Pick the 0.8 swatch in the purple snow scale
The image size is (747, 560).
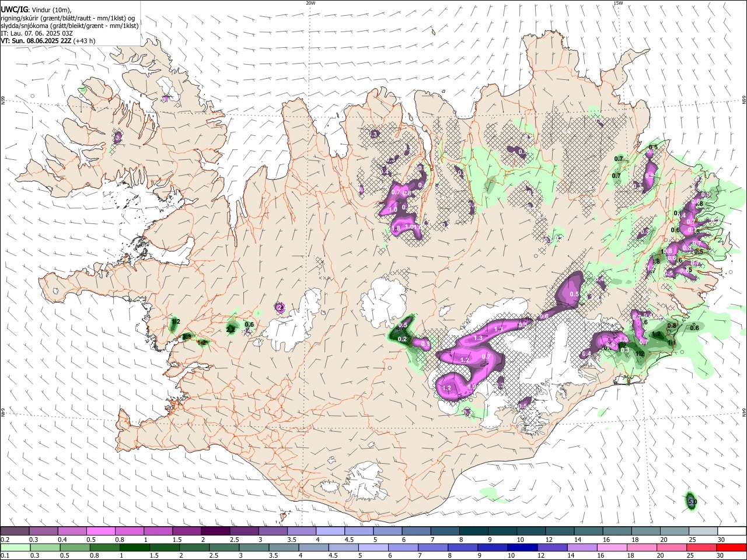[x=129, y=531]
